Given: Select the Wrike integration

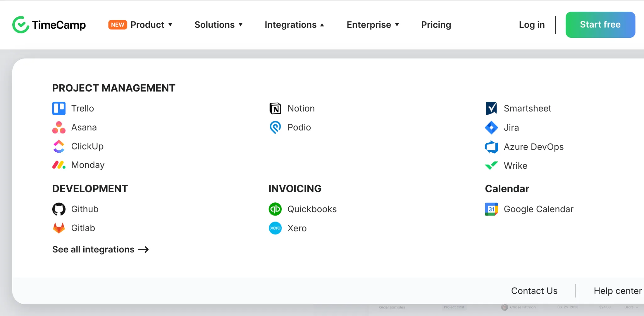Looking at the screenshot, I should point(515,166).
